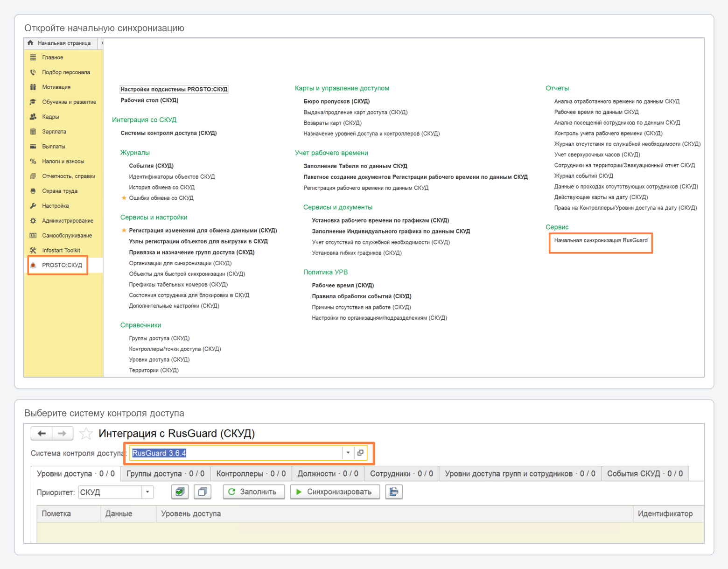Open the Кадры section in the sidebar

(50, 117)
